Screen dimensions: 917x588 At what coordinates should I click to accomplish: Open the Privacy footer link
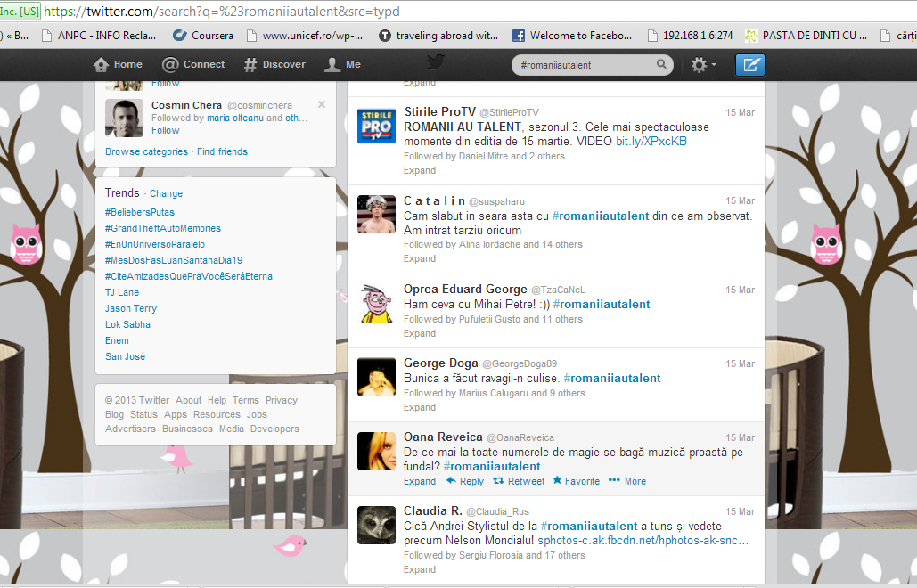[282, 400]
